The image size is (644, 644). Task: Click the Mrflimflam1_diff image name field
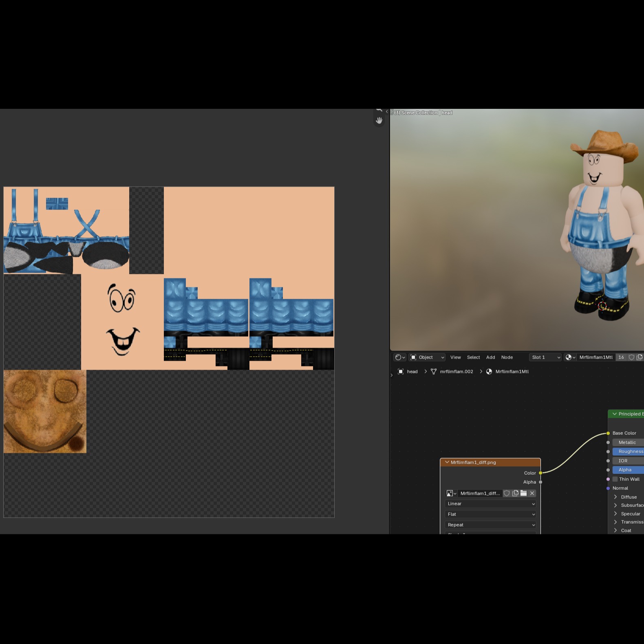click(480, 494)
